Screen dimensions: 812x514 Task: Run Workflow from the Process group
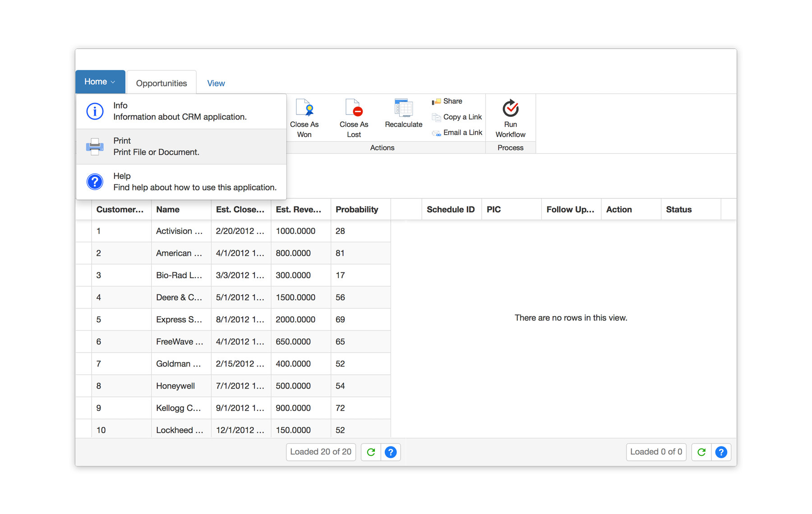pos(510,118)
